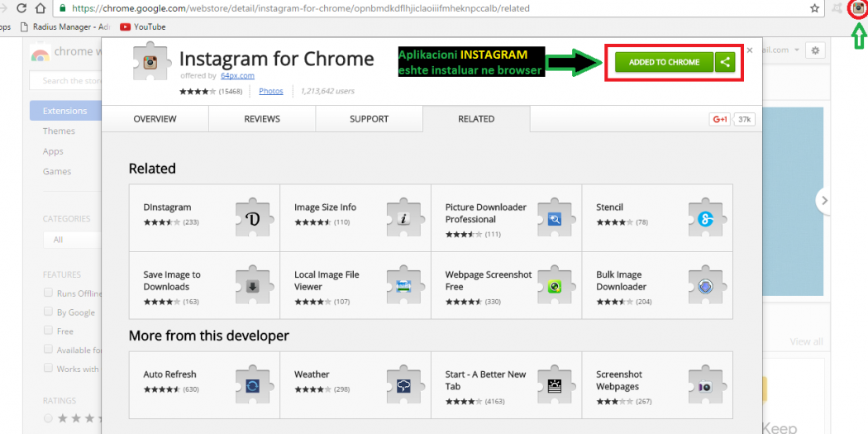This screenshot has width=868, height=434.
Task: Select Themes in the store sidebar
Action: [x=59, y=131]
